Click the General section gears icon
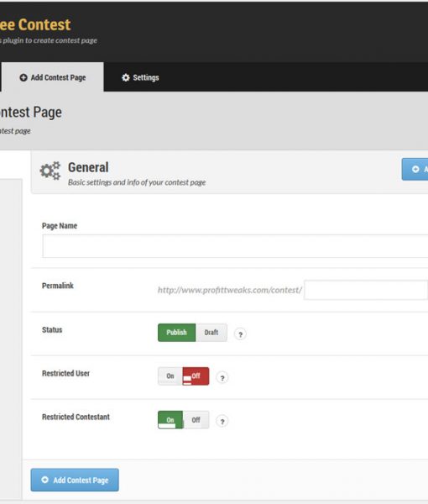The image size is (428, 504). 50,171
